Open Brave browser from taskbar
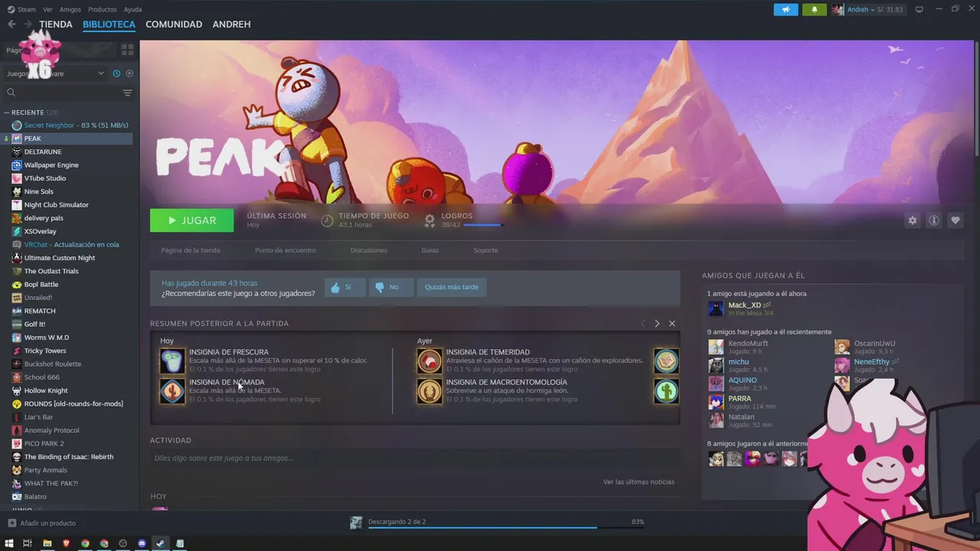The height and width of the screenshot is (551, 980). click(x=66, y=543)
